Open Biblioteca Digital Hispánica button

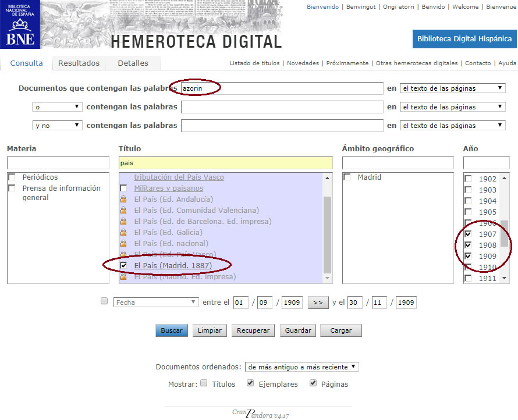coord(464,38)
